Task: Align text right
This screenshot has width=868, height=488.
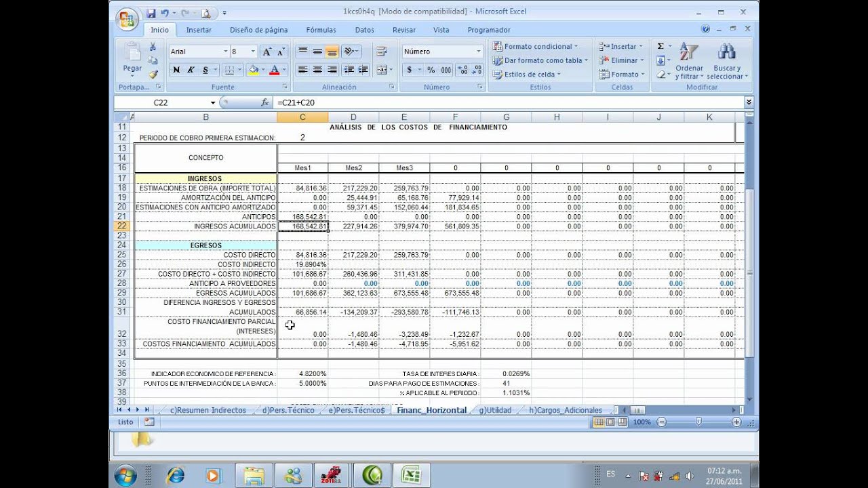Action: coord(332,70)
